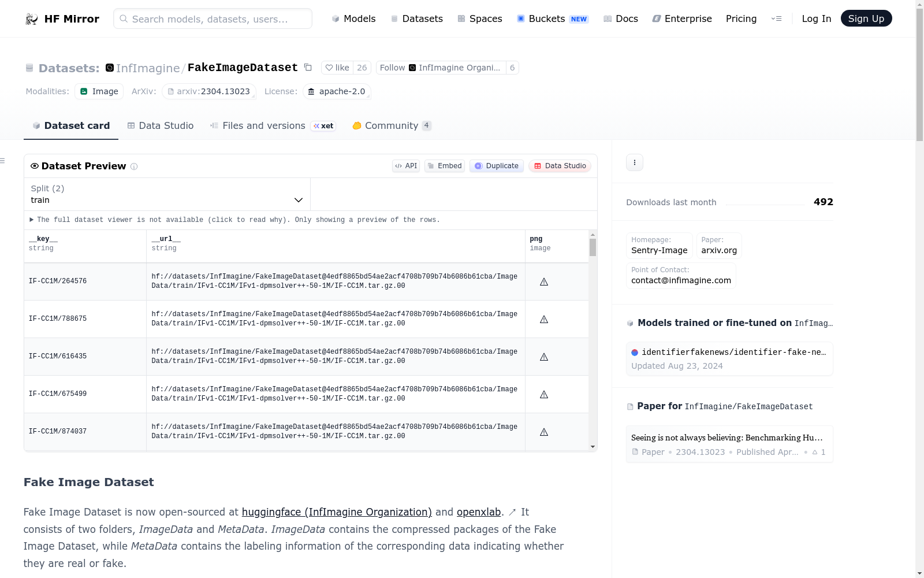Open the Sentry-Image homepage link
This screenshot has height=578, width=924.
pyautogui.click(x=660, y=245)
